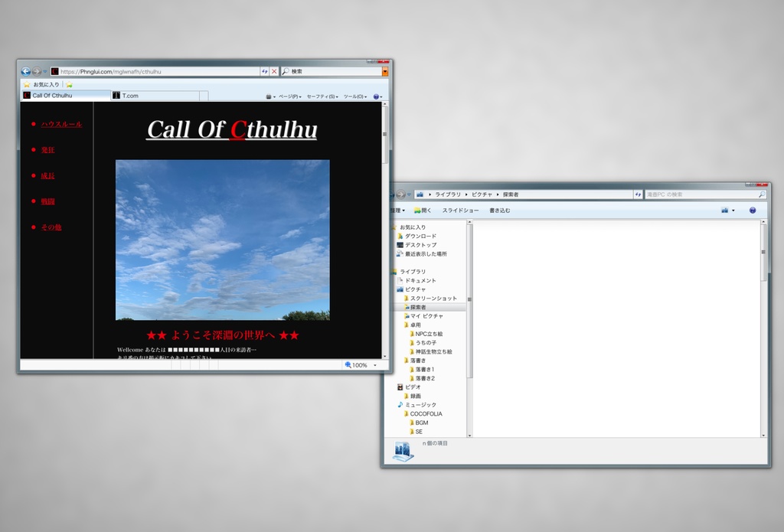The image size is (784, 532).
Task: Click the Call Of Cthulhu page title
Action: tap(231, 129)
